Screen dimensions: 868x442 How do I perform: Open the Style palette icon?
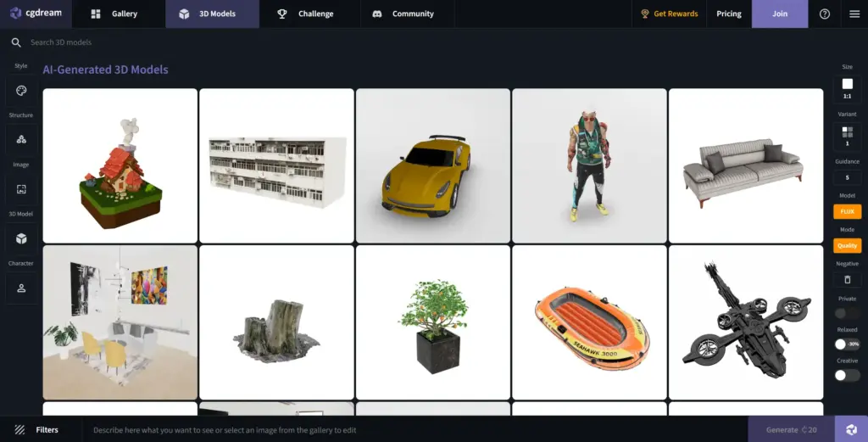(x=21, y=91)
